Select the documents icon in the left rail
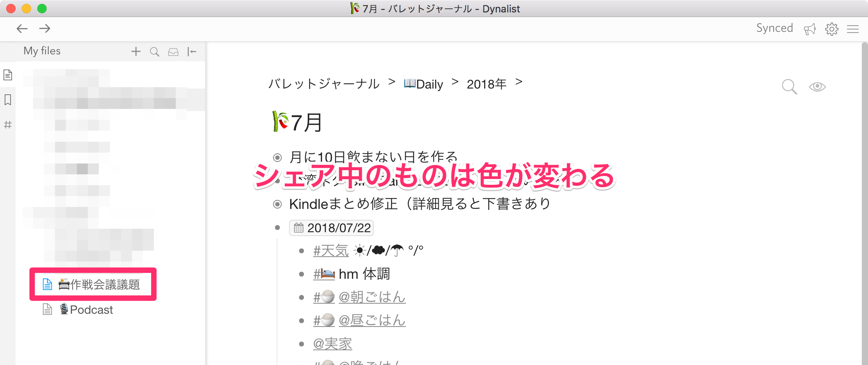This screenshot has height=365, width=868. click(7, 75)
